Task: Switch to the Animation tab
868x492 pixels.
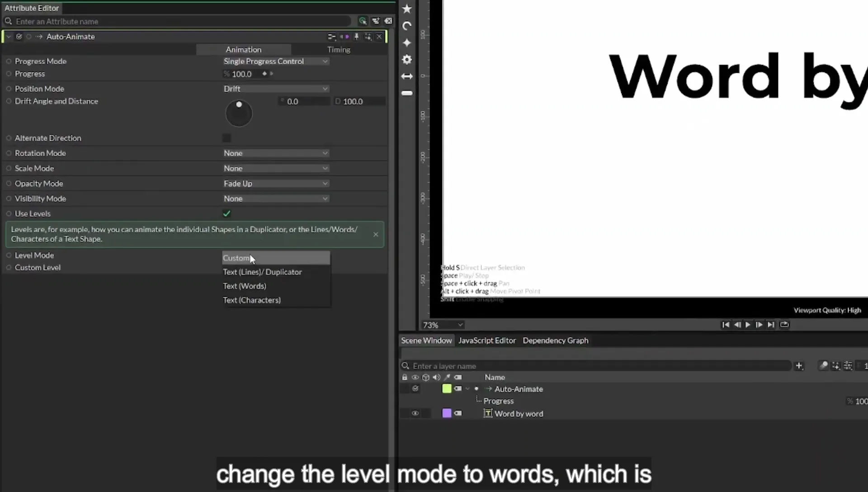Action: click(x=244, y=49)
